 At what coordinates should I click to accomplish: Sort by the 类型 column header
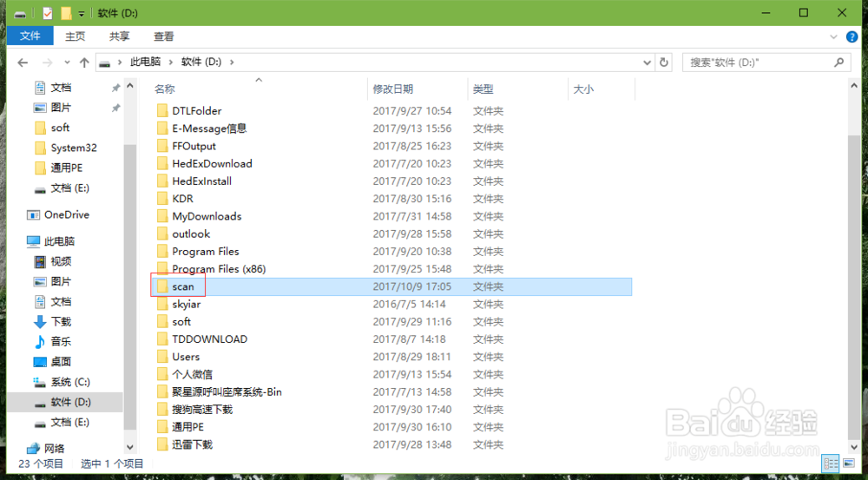pyautogui.click(x=483, y=89)
